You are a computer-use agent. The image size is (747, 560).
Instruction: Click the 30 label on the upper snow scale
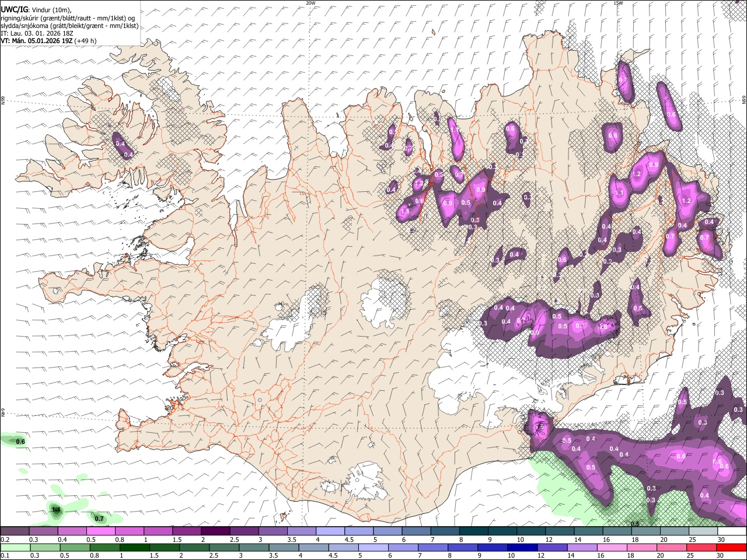coord(721,540)
